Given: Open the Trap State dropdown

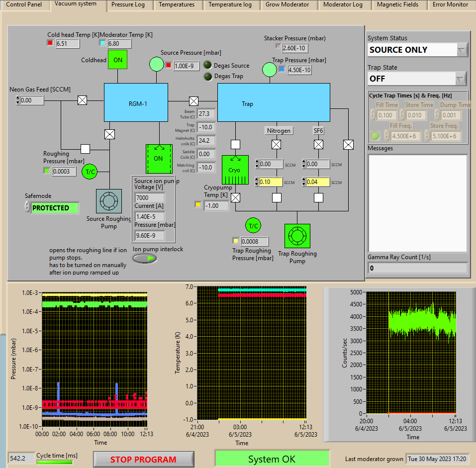Looking at the screenshot, I should click(x=461, y=79).
